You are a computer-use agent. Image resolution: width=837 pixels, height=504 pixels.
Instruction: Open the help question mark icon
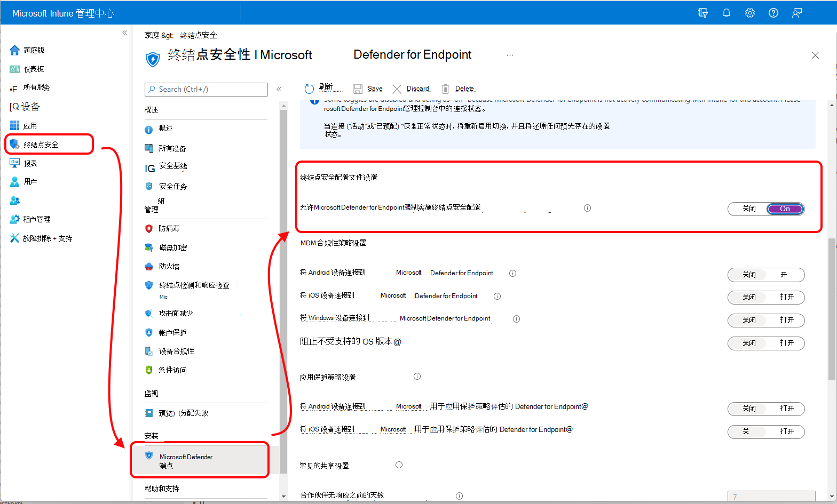(773, 13)
